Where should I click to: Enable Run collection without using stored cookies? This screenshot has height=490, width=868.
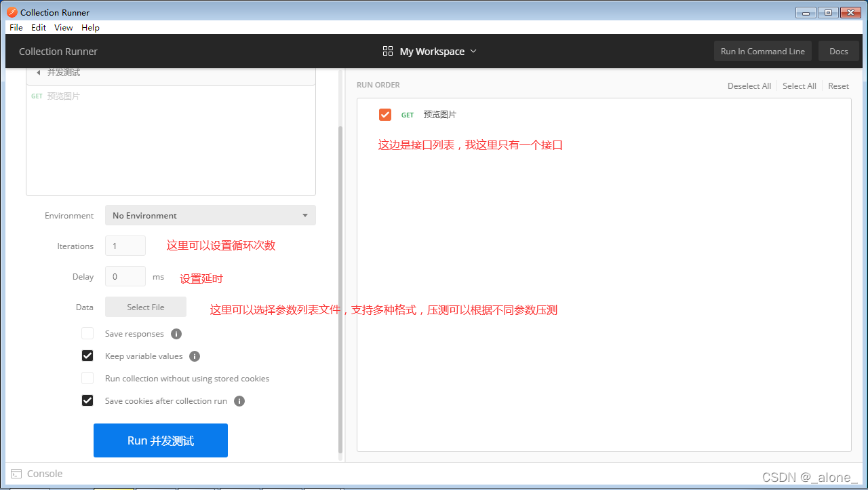[x=87, y=378]
